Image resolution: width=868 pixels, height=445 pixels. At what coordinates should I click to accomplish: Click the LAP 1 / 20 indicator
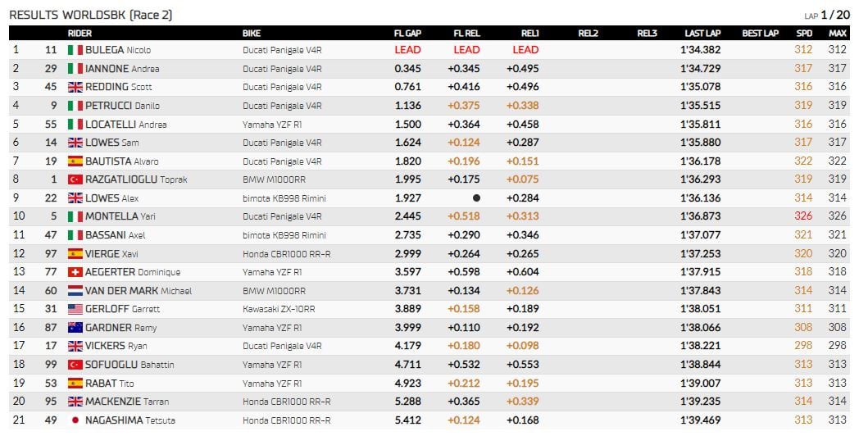coord(827,16)
